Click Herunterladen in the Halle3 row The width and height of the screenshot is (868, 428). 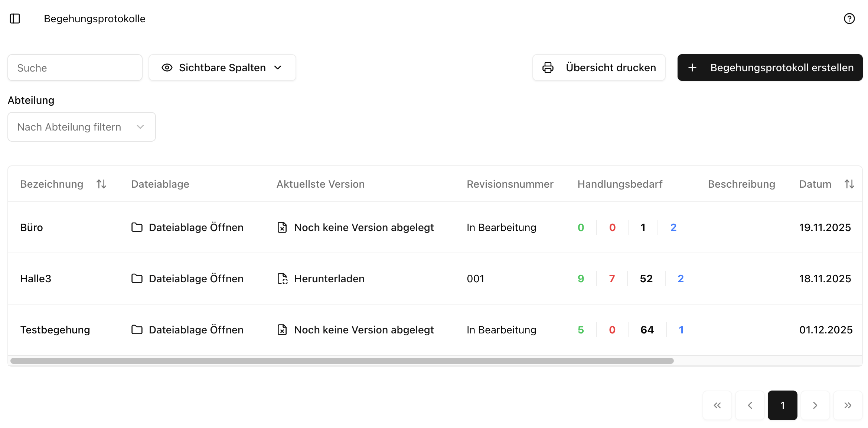click(x=329, y=279)
